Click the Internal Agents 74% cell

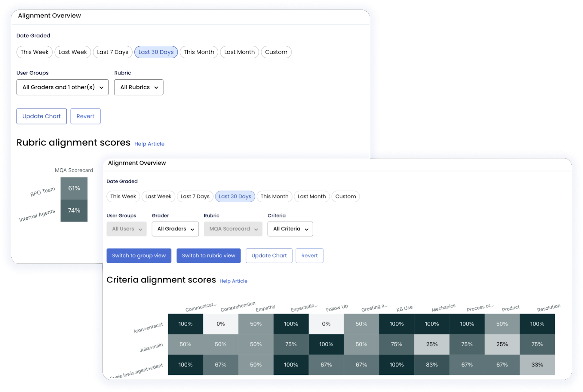pyautogui.click(x=74, y=210)
